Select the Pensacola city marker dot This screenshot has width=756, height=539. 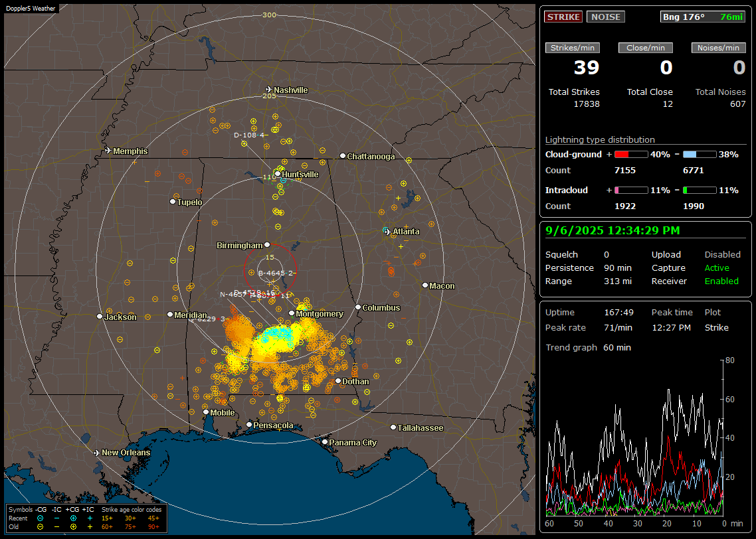coord(248,425)
